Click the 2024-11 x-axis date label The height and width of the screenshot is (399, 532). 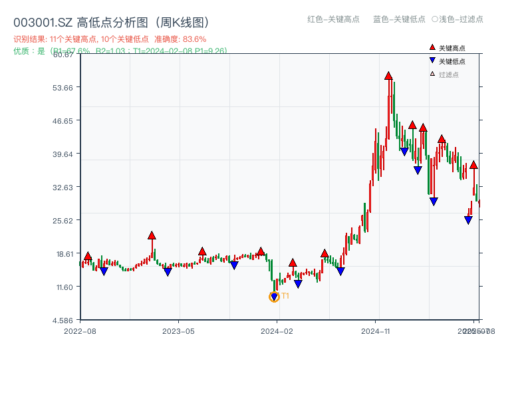pyautogui.click(x=375, y=331)
